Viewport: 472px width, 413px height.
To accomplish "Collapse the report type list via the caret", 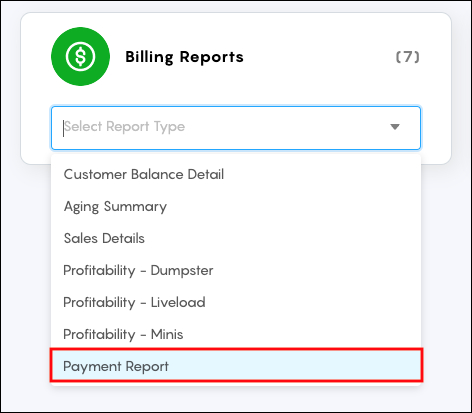I will coord(395,127).
